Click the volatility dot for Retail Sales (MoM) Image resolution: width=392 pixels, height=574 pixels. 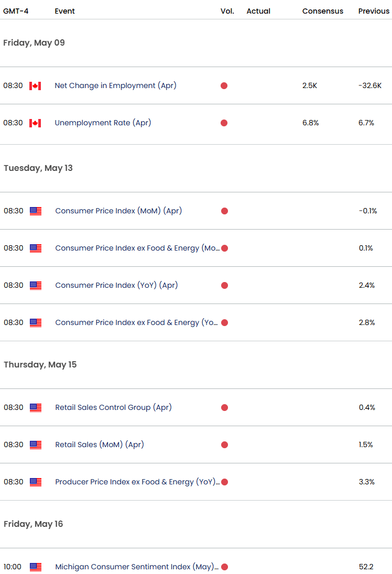[x=224, y=445]
